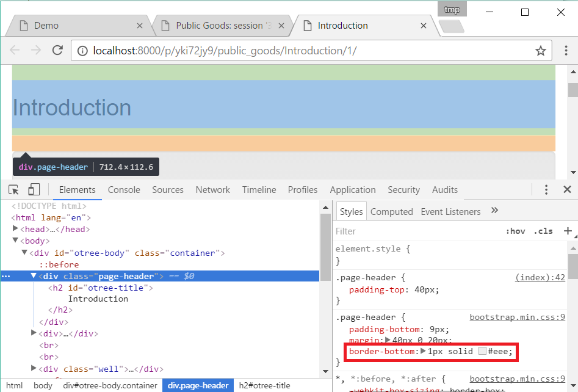This screenshot has height=392, width=578.
Task: Toggle the :hov element state panel
Action: tap(515, 231)
